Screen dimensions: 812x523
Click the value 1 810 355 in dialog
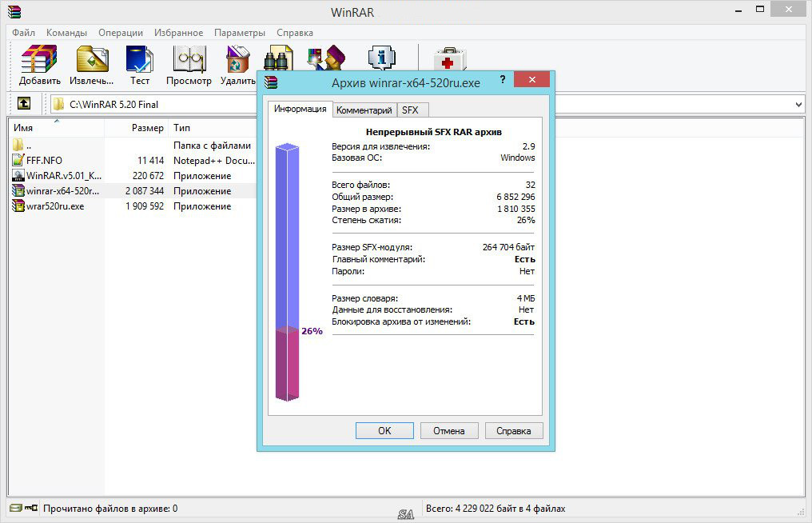point(515,209)
